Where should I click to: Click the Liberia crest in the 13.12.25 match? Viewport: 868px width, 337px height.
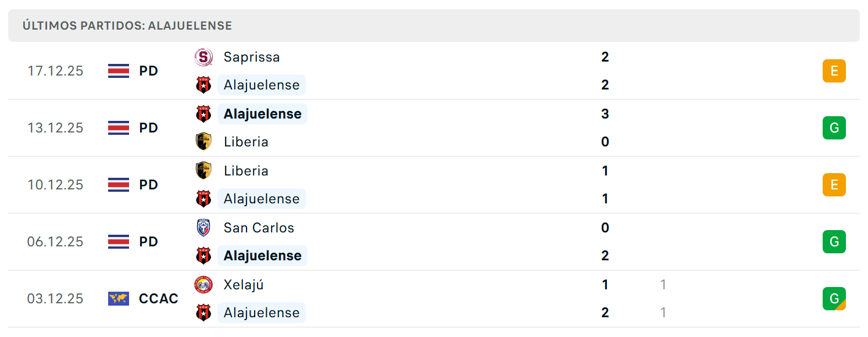point(203,142)
